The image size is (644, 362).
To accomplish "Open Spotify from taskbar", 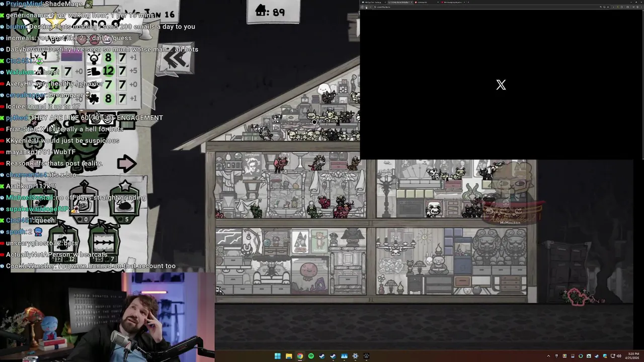I will click(311, 356).
